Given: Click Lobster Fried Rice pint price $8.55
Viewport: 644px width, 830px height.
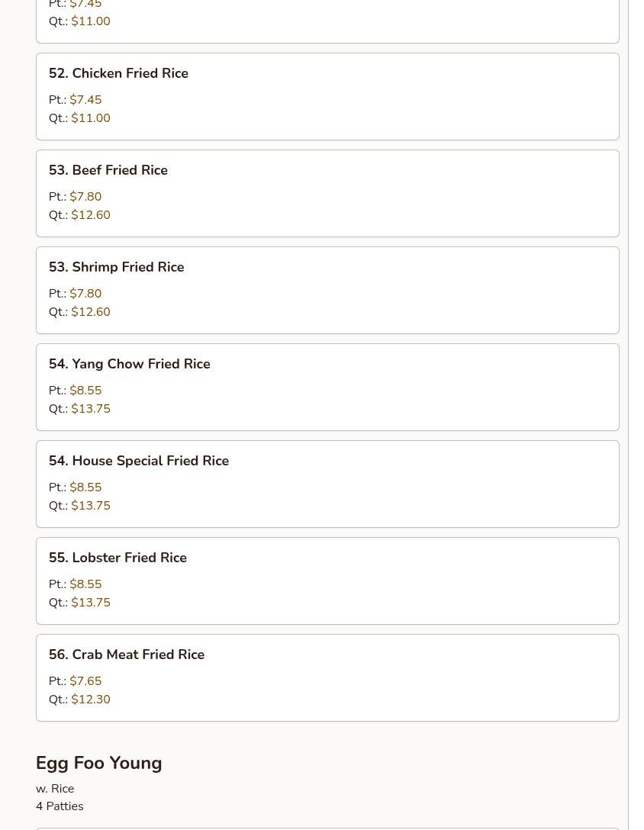Looking at the screenshot, I should [x=85, y=584].
